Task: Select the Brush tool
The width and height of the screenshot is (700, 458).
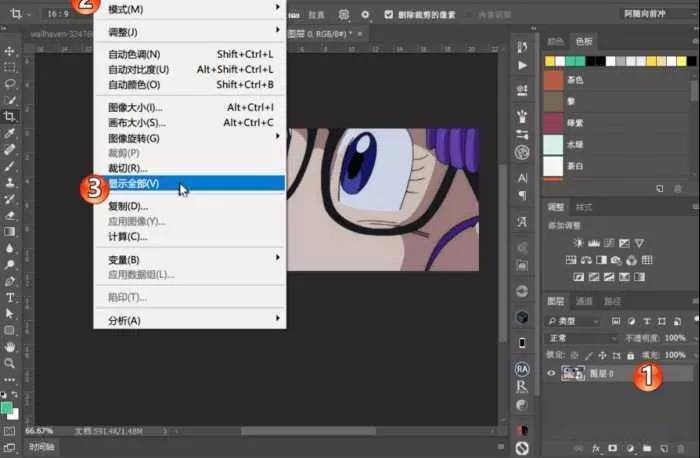Action: [x=9, y=166]
